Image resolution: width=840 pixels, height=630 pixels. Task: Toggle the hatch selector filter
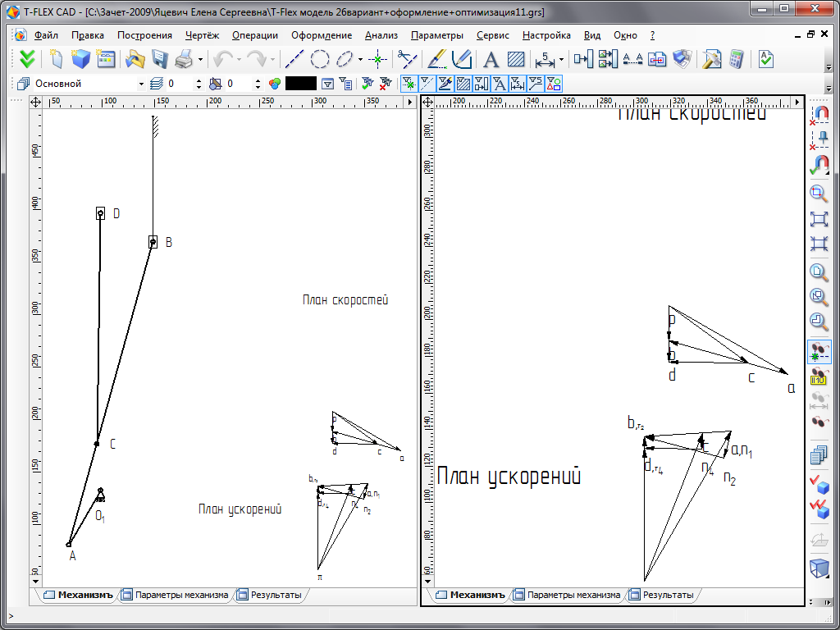pyautogui.click(x=463, y=84)
